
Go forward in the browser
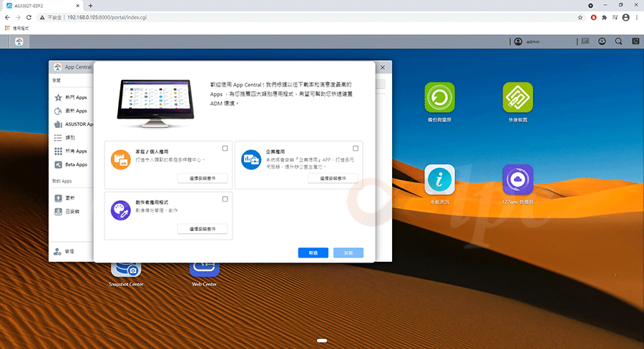point(18,17)
